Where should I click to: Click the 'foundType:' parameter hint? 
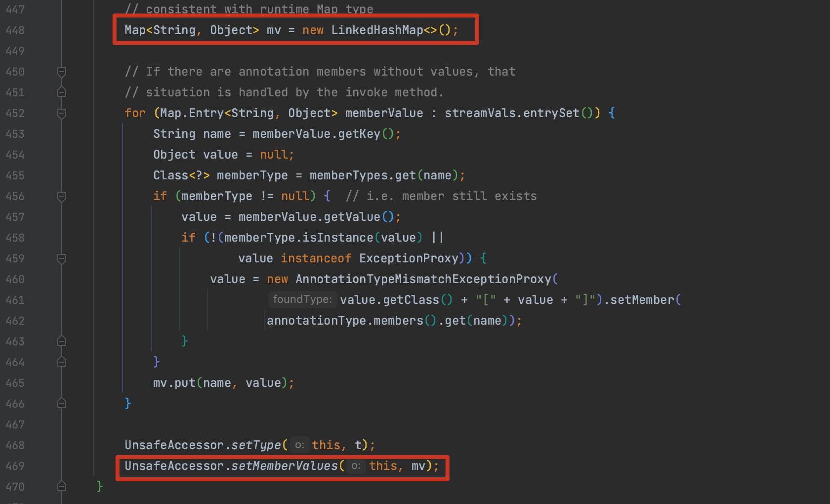pyautogui.click(x=302, y=299)
